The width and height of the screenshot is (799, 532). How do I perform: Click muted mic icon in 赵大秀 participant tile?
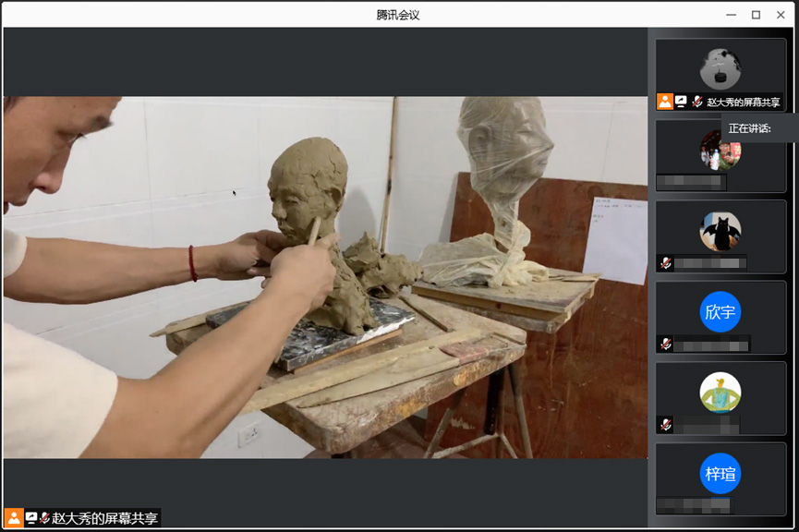[696, 102]
